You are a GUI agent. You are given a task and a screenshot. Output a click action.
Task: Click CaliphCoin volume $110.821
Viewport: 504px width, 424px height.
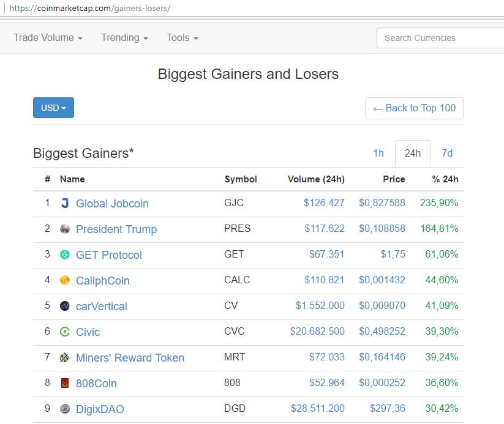coord(325,280)
